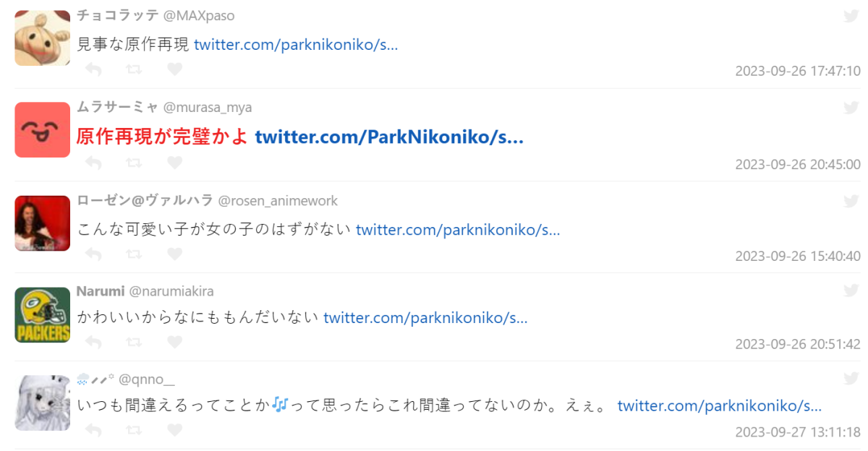The height and width of the screenshot is (451, 868).
Task: Click チョコラッテ's avatar image
Action: pos(42,38)
